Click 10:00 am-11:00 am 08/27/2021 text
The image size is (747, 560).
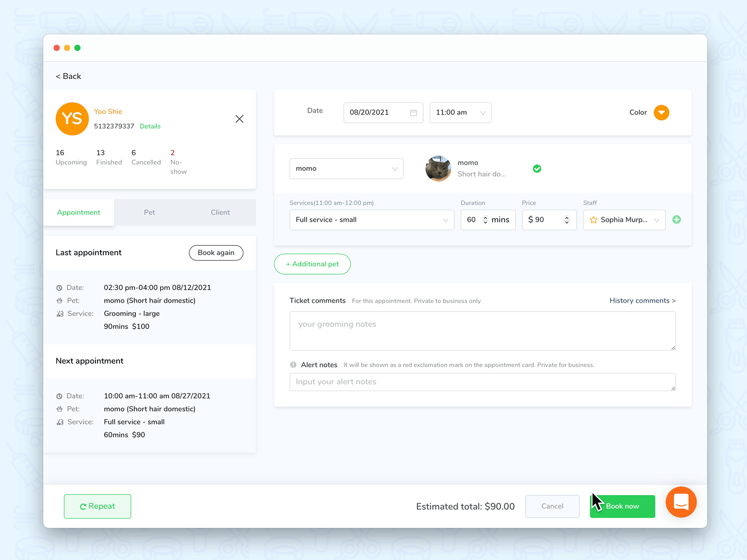[x=157, y=396]
